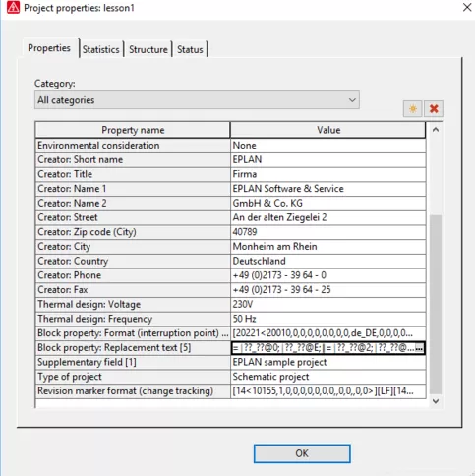The height and width of the screenshot is (476, 475).
Task: Click the 230V value cell
Action: (328, 304)
